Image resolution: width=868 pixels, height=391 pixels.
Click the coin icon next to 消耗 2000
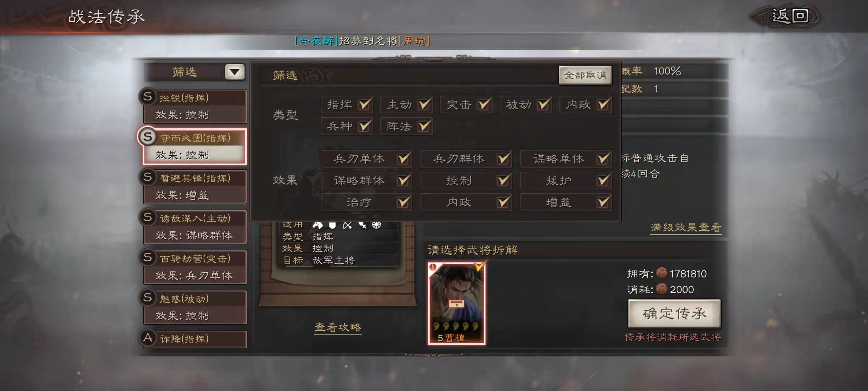(x=661, y=289)
